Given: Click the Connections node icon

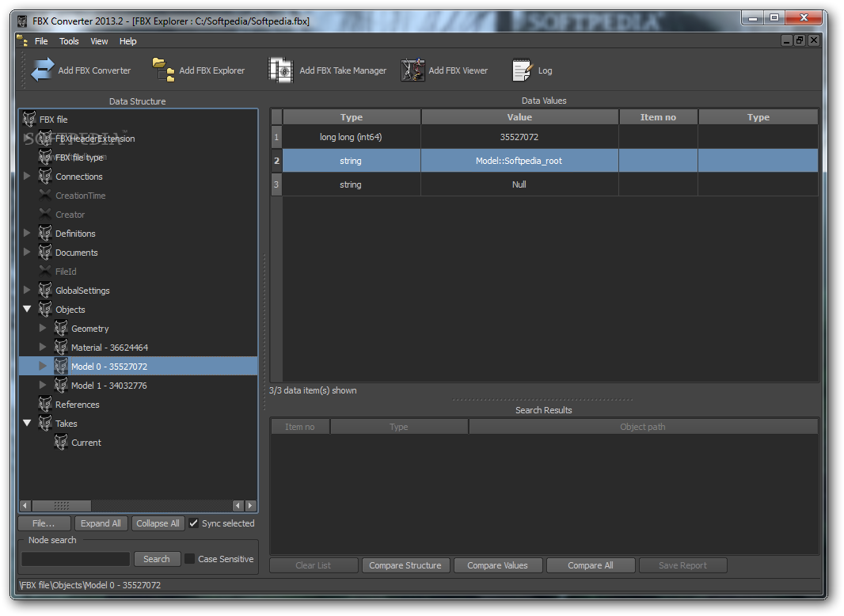Looking at the screenshot, I should pos(45,176).
